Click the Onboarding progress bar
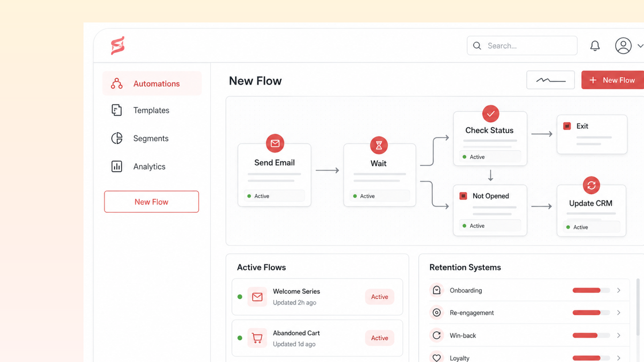The width and height of the screenshot is (644, 362). pyautogui.click(x=591, y=290)
